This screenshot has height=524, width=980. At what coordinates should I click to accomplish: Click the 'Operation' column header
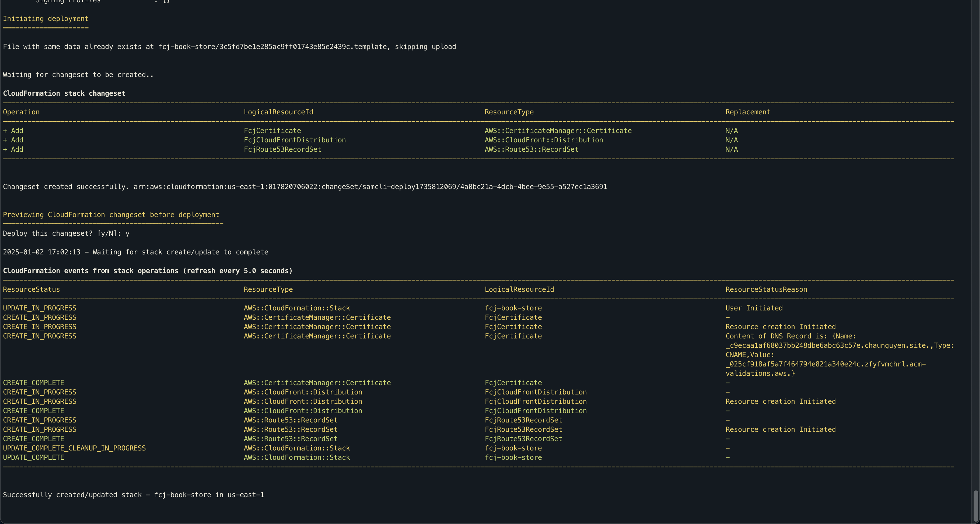[x=21, y=112]
